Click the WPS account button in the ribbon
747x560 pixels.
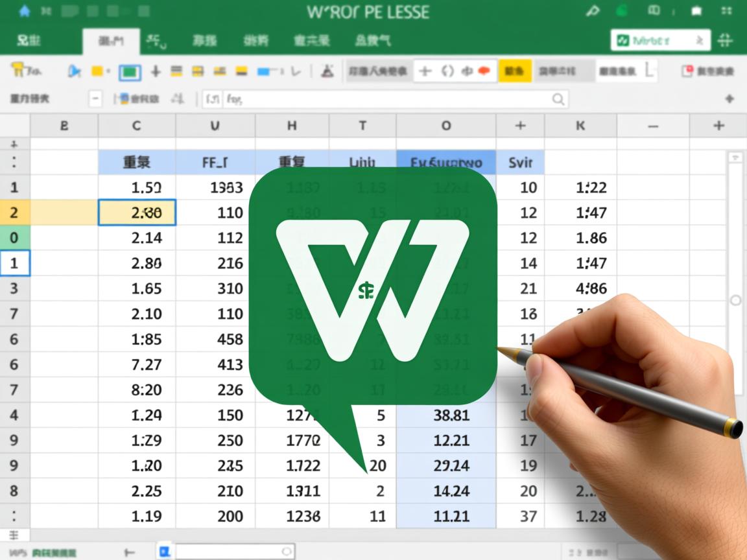click(x=658, y=40)
